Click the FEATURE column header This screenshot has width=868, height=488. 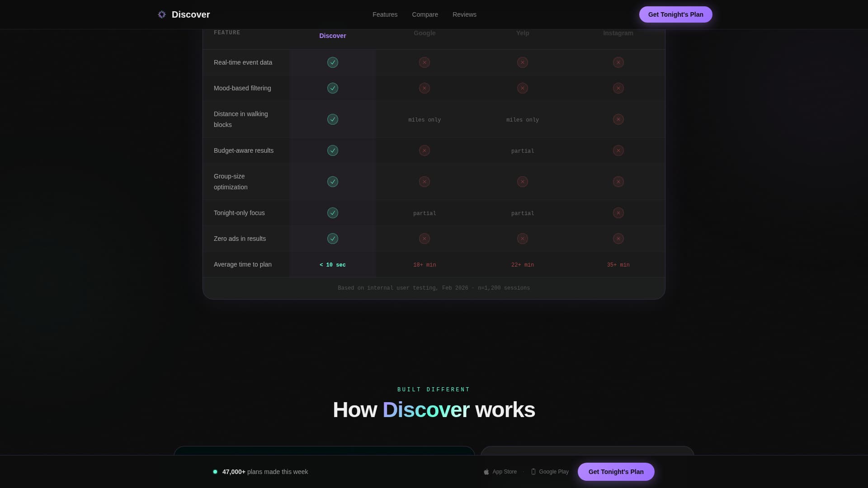(x=227, y=33)
